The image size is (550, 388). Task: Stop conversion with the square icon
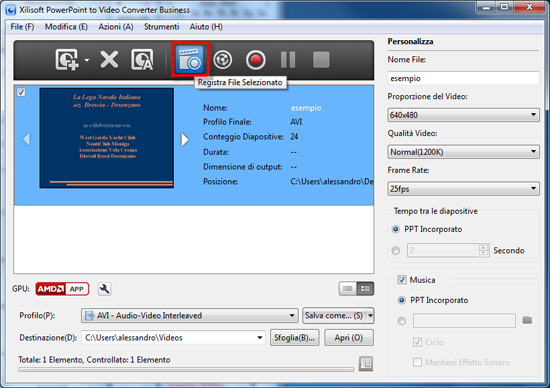[x=321, y=60]
